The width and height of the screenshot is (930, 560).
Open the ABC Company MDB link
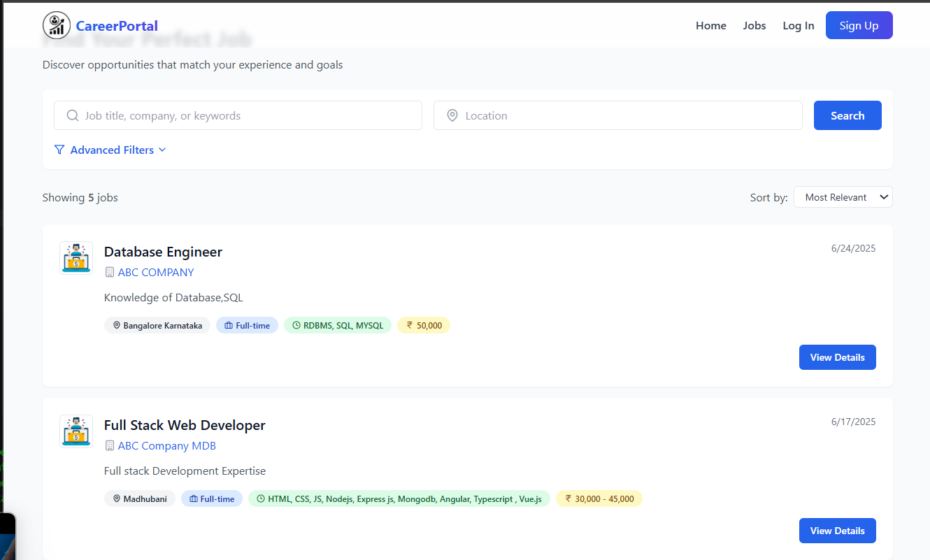tap(166, 445)
